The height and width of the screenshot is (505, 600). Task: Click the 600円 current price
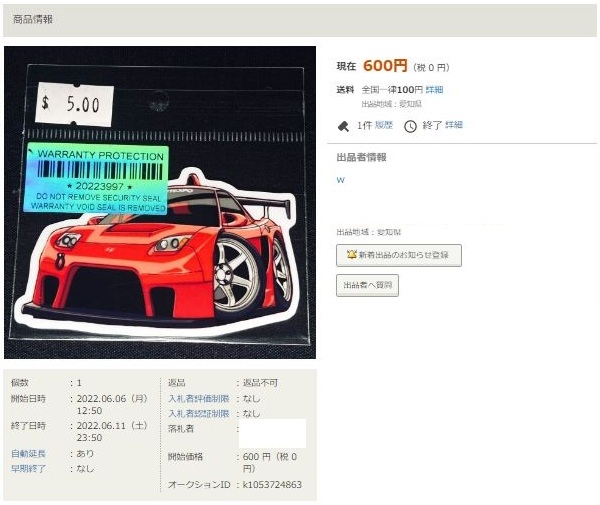point(385,66)
